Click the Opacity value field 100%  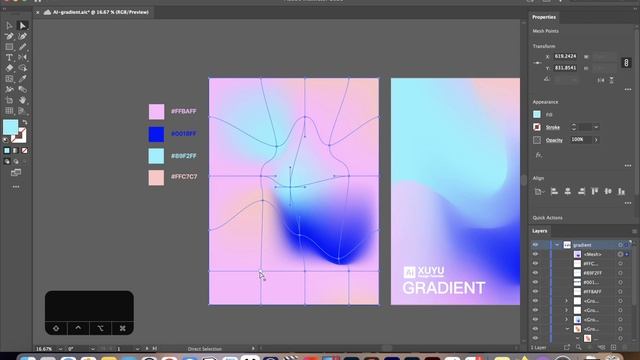pos(580,140)
